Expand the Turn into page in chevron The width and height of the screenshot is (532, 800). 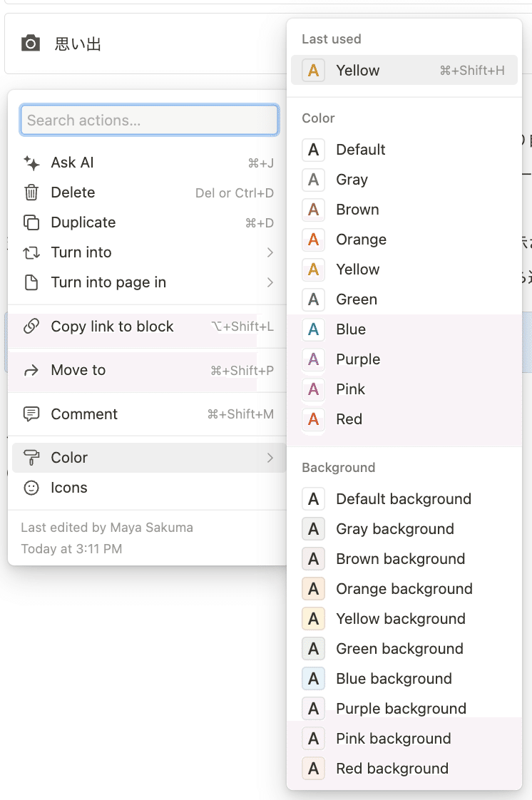(x=270, y=282)
